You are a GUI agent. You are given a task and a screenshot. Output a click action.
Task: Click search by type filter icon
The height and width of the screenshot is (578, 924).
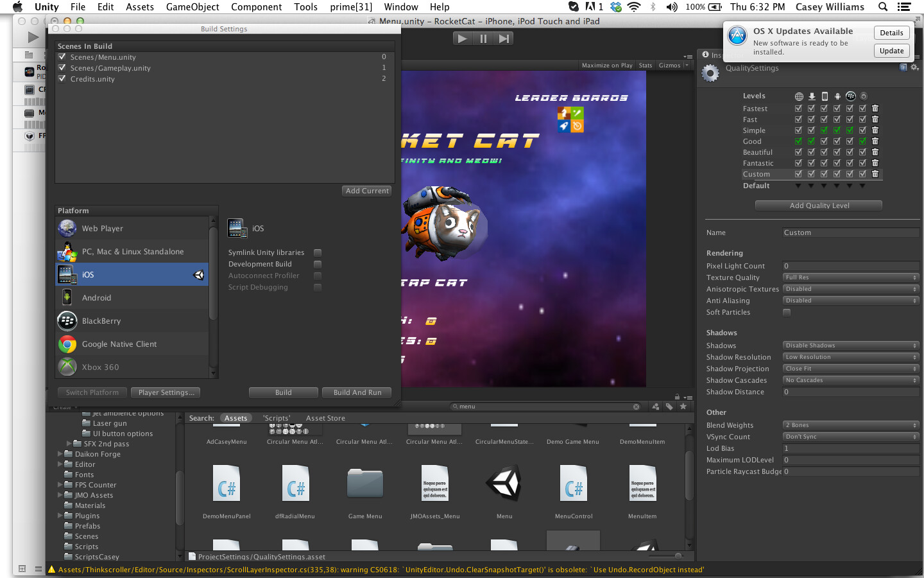click(655, 407)
